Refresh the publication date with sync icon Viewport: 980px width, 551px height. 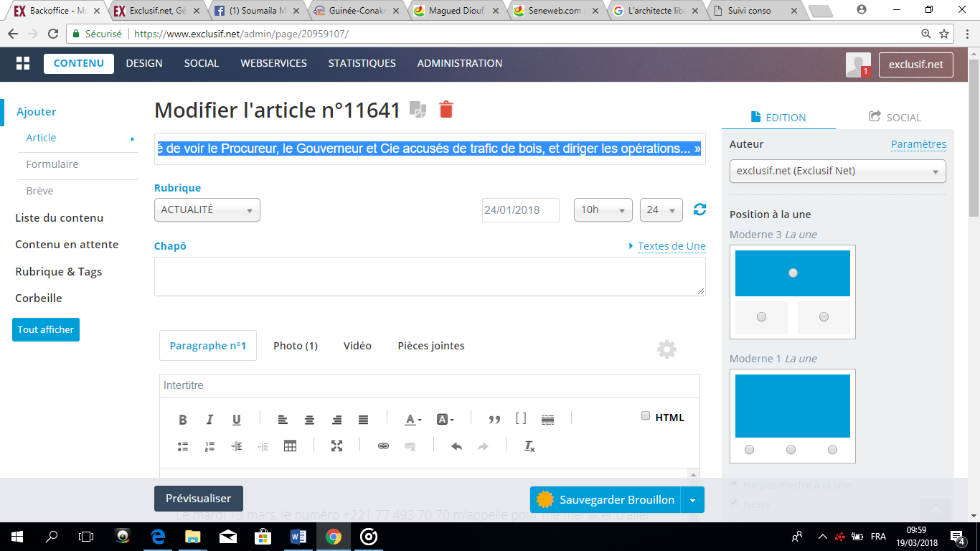tap(699, 209)
